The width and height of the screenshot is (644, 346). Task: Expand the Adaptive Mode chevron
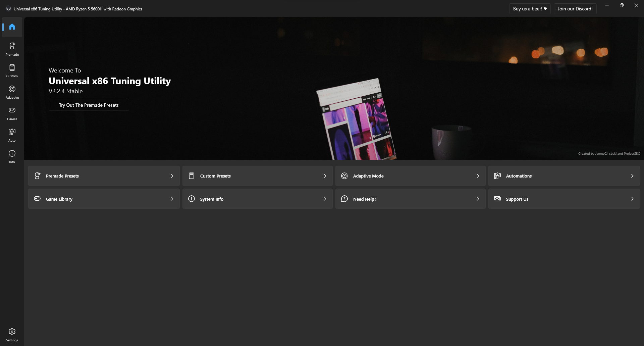pyautogui.click(x=478, y=176)
